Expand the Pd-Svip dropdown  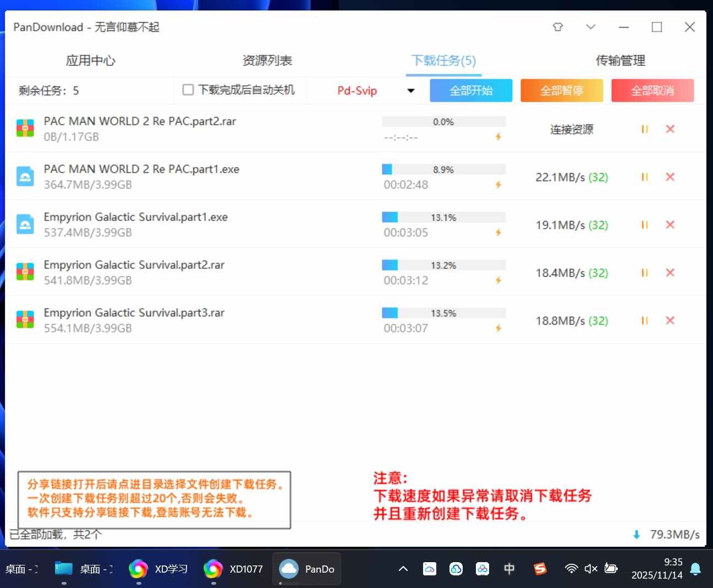pyautogui.click(x=410, y=91)
